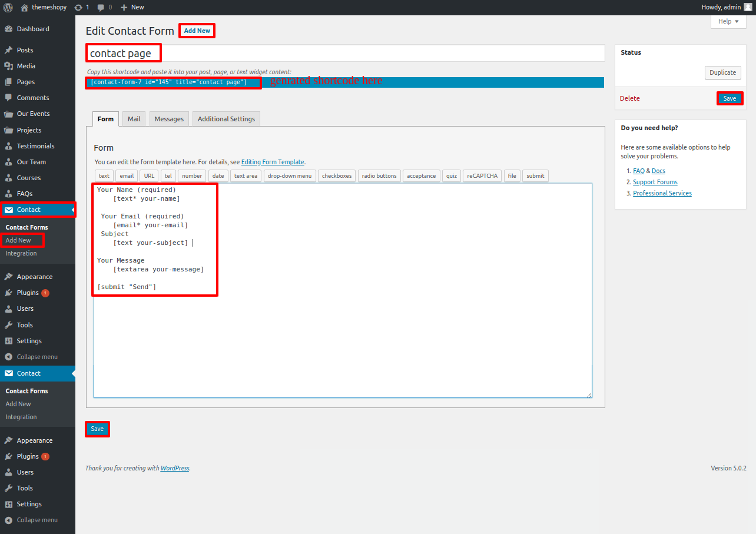Click the Duplicate button in the Status box
Image resolution: width=756 pixels, height=534 pixels.
pyautogui.click(x=722, y=72)
